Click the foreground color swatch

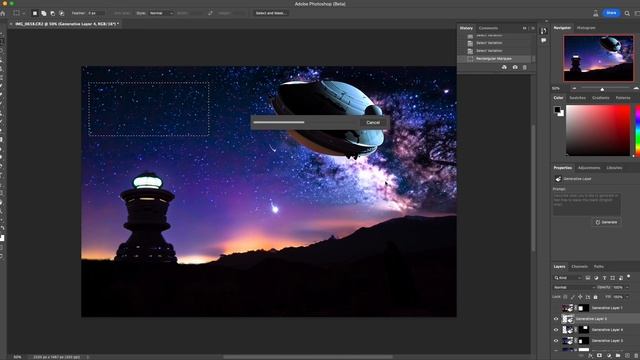[x=557, y=109]
